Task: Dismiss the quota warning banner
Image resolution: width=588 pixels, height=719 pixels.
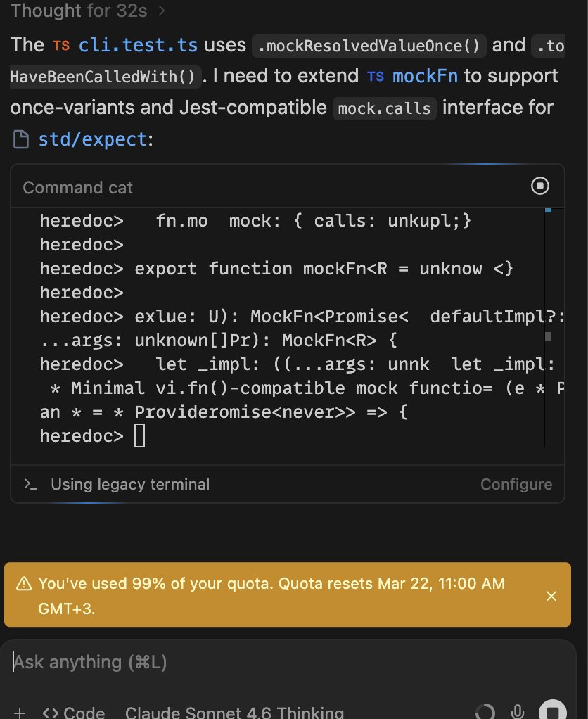Action: (551, 596)
